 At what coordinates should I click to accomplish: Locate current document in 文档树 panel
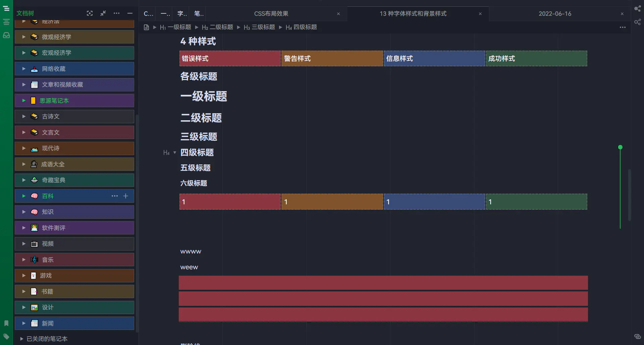[90, 13]
